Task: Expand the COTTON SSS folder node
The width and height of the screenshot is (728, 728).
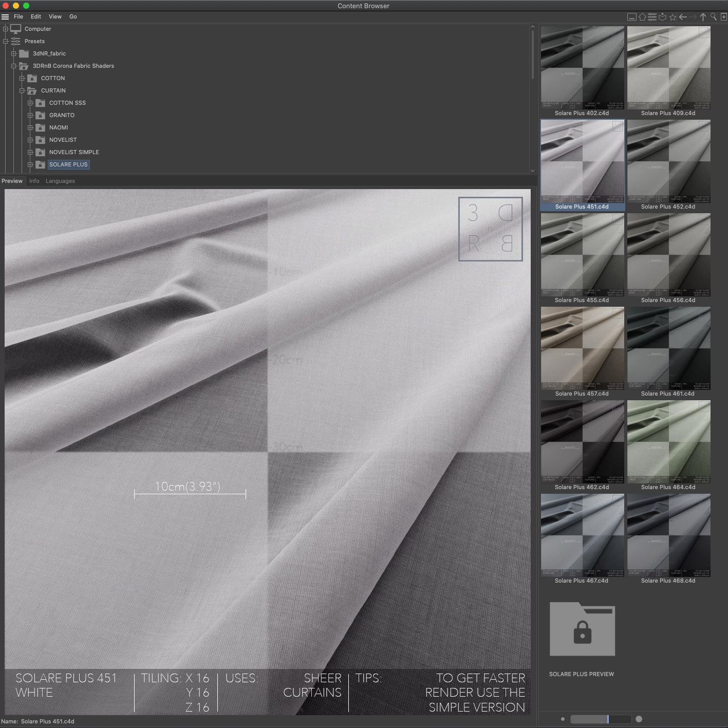Action: point(30,103)
